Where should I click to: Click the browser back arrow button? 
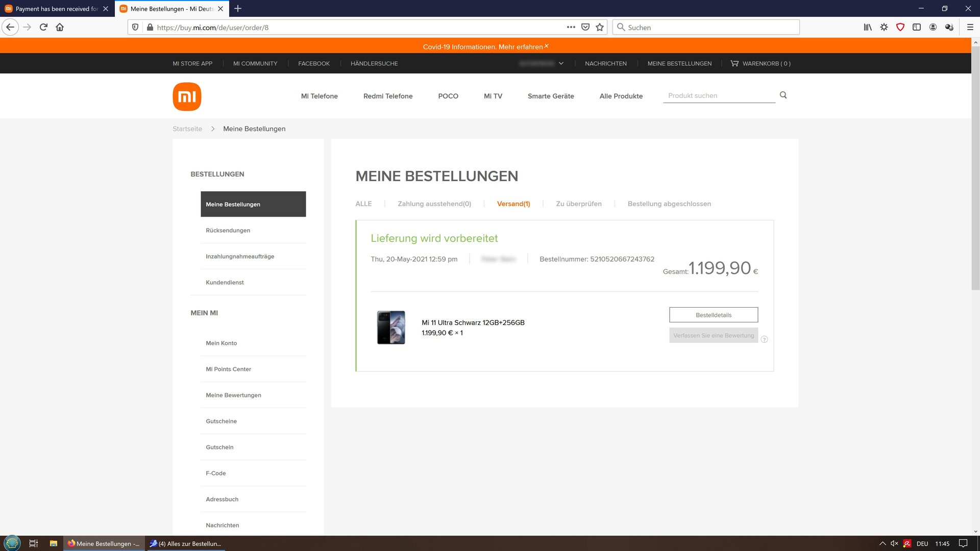click(10, 27)
